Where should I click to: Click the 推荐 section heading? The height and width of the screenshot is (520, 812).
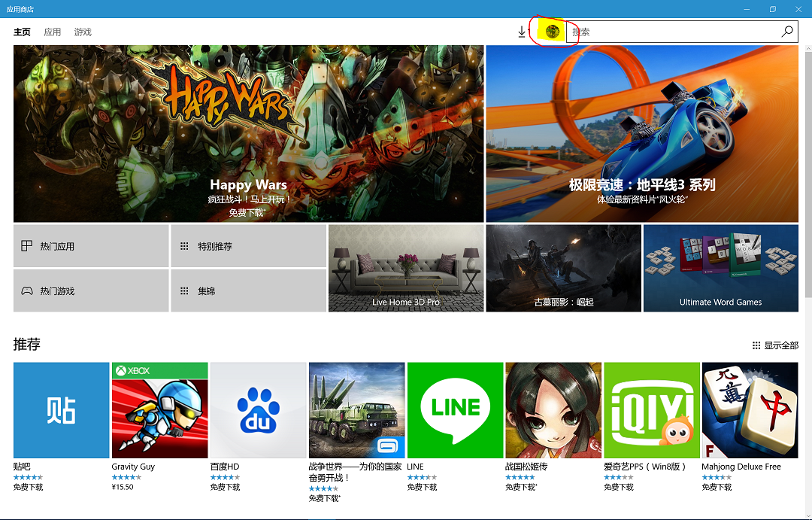[x=26, y=344]
